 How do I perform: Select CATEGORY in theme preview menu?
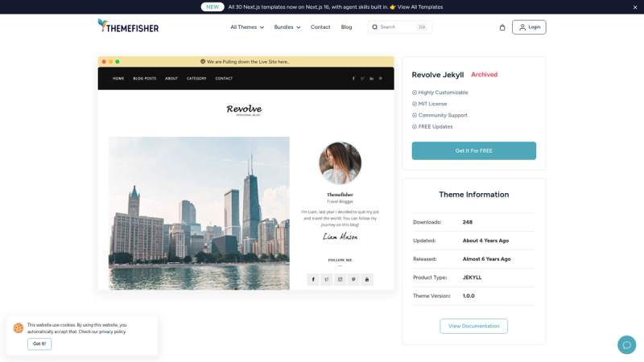pos(196,78)
